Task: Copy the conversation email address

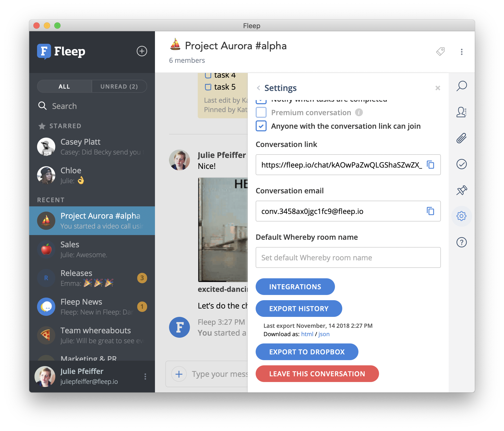Action: pos(430,211)
